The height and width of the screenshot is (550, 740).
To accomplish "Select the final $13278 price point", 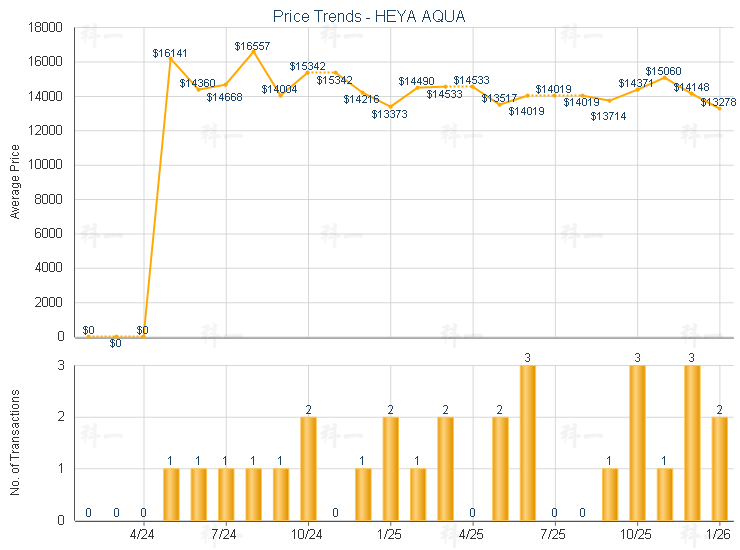I will [719, 108].
